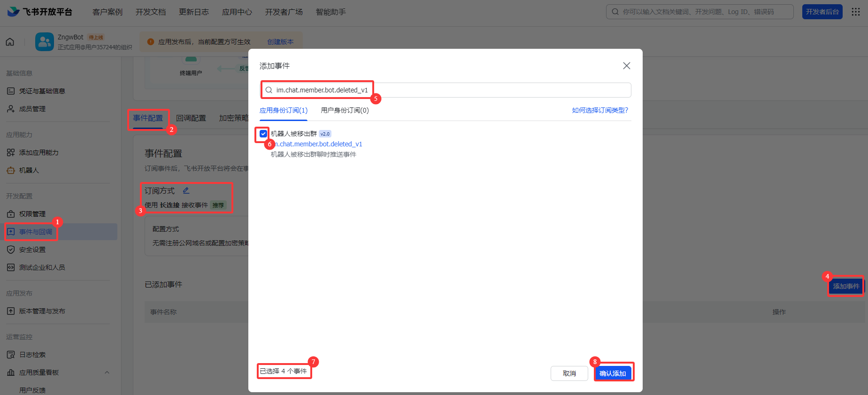Close the 添加事件 dialog with X

(626, 66)
